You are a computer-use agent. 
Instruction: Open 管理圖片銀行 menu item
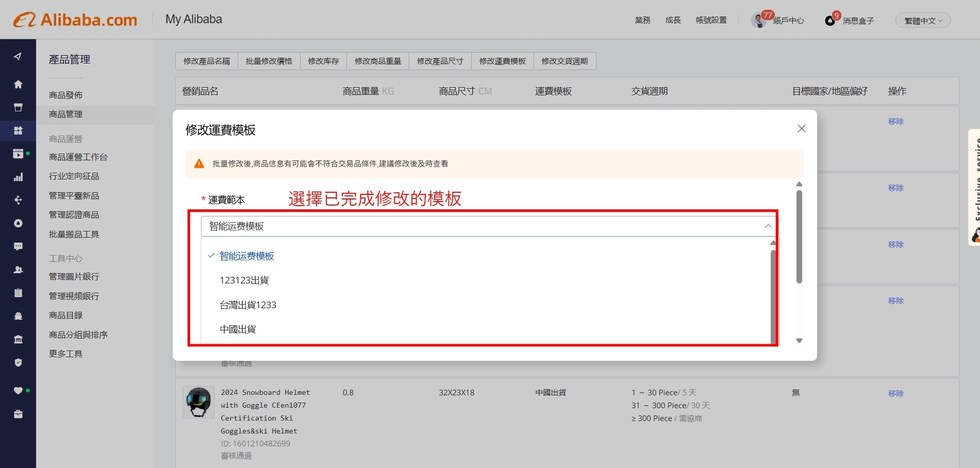pos(74,277)
